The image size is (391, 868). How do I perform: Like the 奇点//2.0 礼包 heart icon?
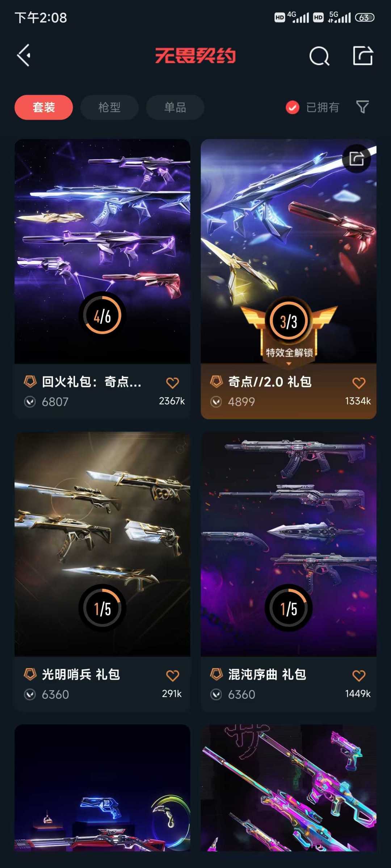[x=359, y=383]
